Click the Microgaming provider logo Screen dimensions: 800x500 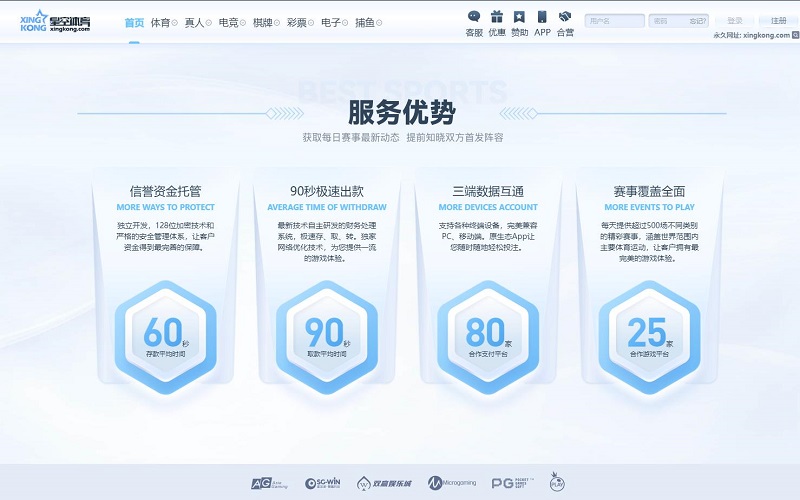click(452, 483)
